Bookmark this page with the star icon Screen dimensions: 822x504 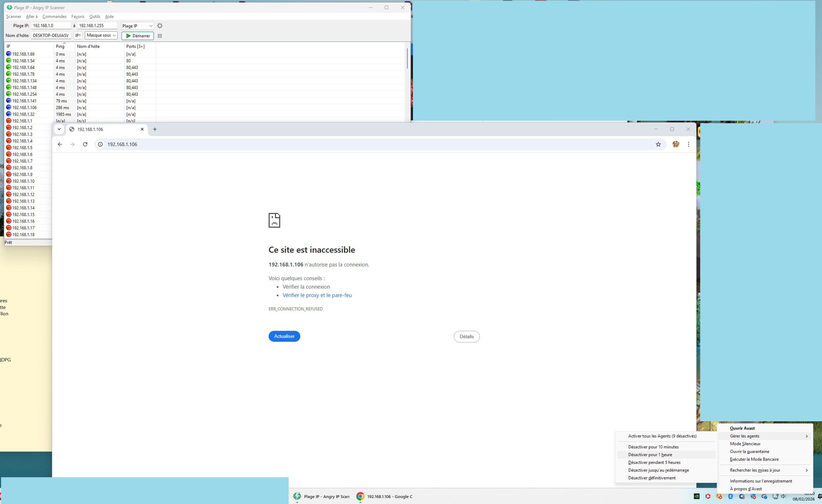(658, 144)
